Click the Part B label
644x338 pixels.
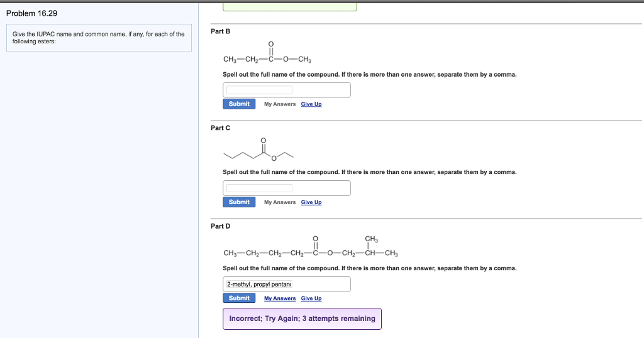221,31
